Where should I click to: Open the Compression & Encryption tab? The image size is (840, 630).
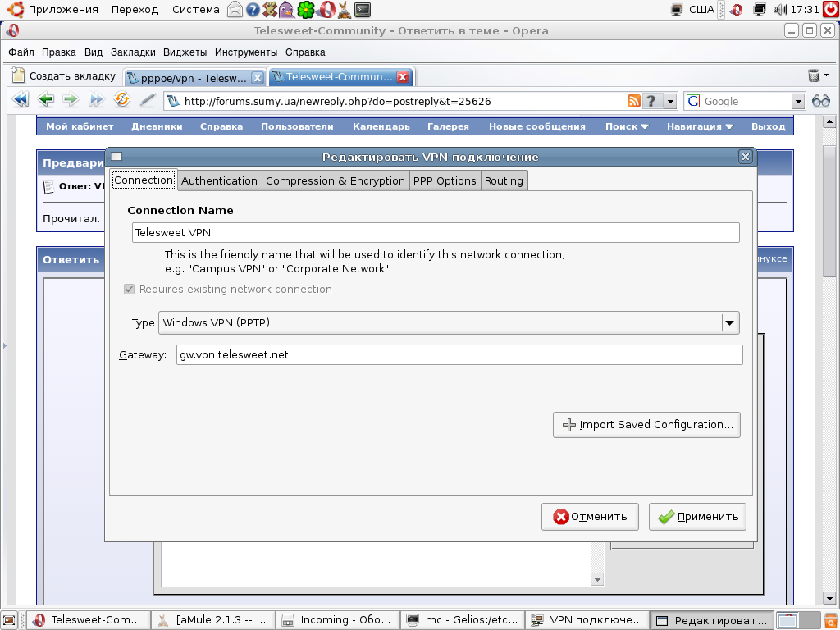click(x=335, y=180)
